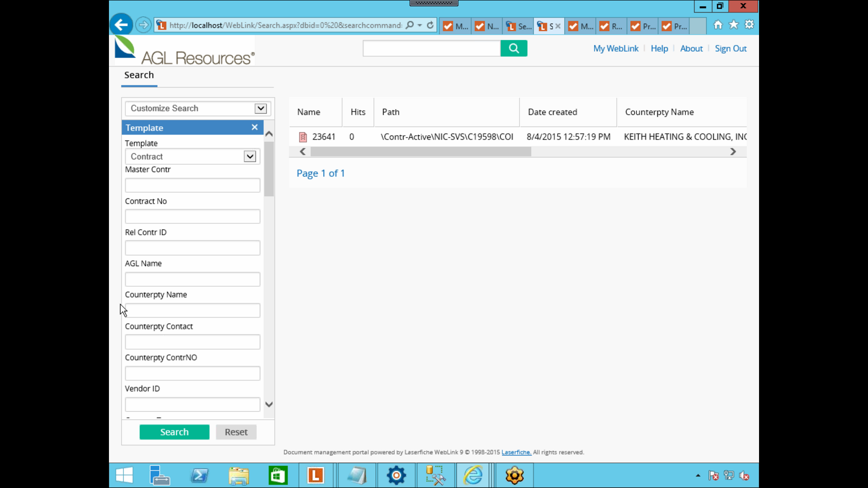Viewport: 868px width, 488px height.
Task: Click the Reset button
Action: (x=236, y=432)
